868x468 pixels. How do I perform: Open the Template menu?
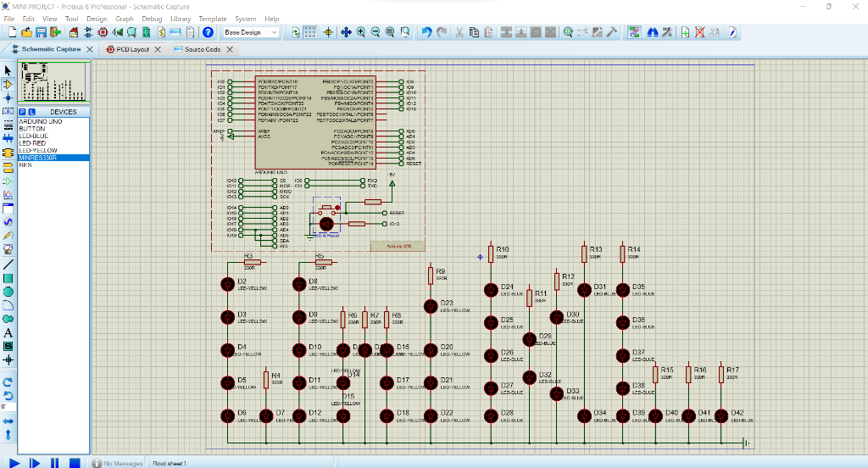pyautogui.click(x=213, y=19)
